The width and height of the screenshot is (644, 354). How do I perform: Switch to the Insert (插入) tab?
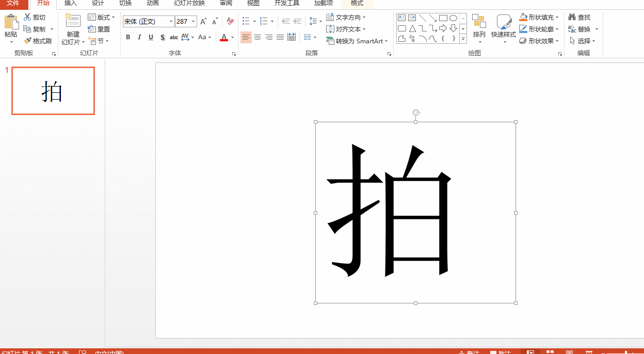pyautogui.click(x=71, y=3)
